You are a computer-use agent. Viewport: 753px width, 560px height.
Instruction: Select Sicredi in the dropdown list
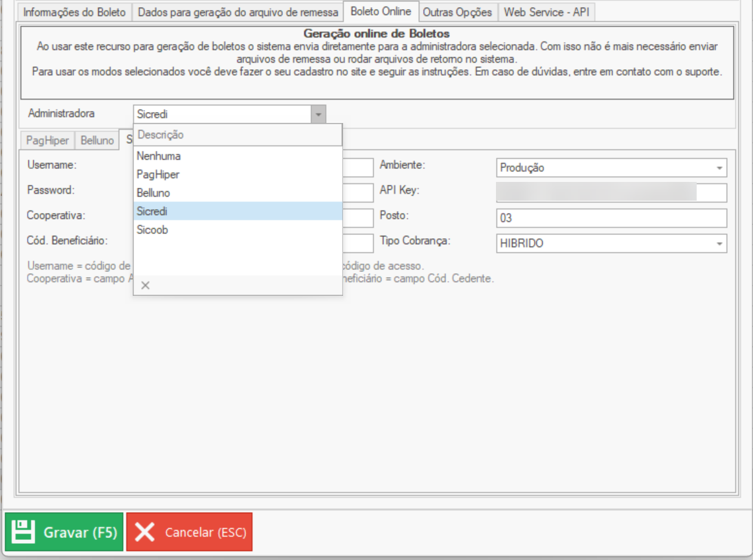coord(153,211)
